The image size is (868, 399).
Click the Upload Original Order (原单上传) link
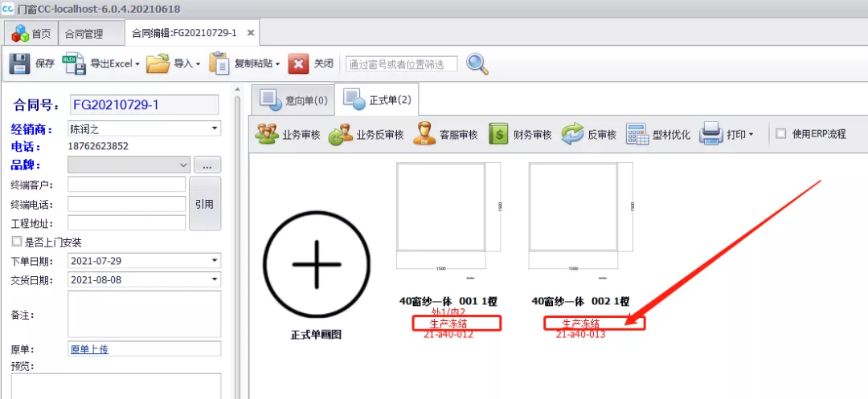coord(91,349)
